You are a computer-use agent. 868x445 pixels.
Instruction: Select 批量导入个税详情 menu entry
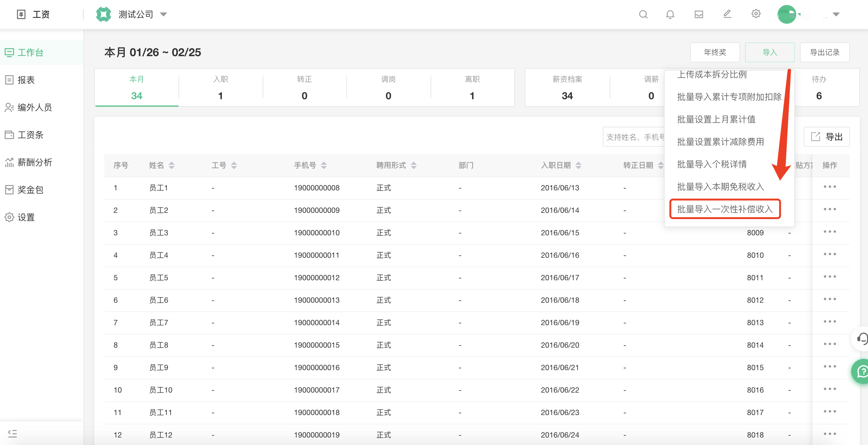point(712,164)
